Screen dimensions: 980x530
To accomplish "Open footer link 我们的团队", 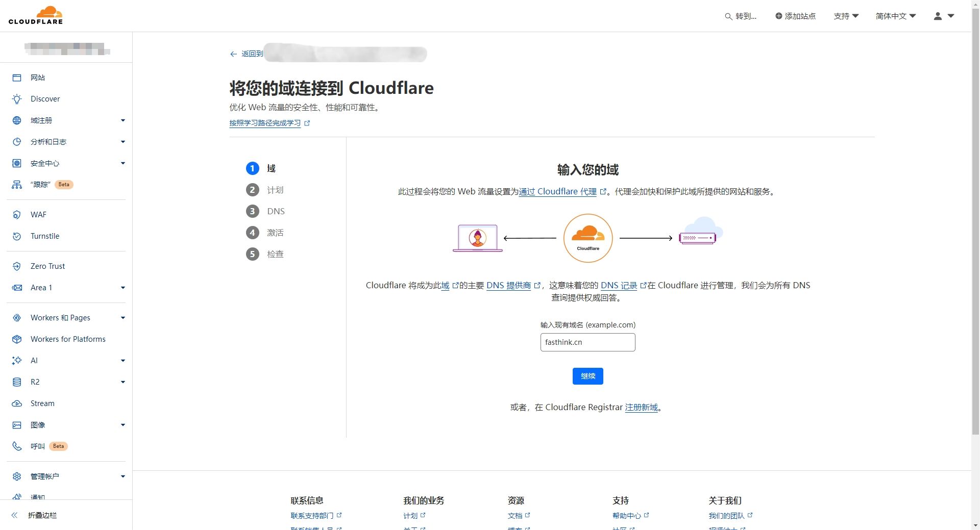I will coord(726,516).
